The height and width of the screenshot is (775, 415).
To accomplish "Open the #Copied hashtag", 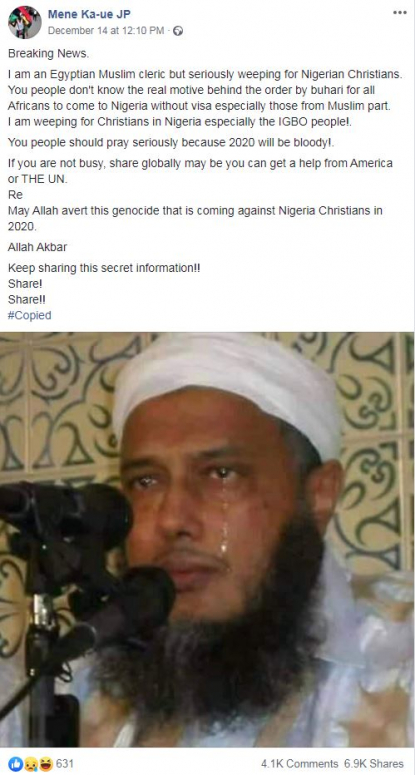I will pyautogui.click(x=30, y=315).
